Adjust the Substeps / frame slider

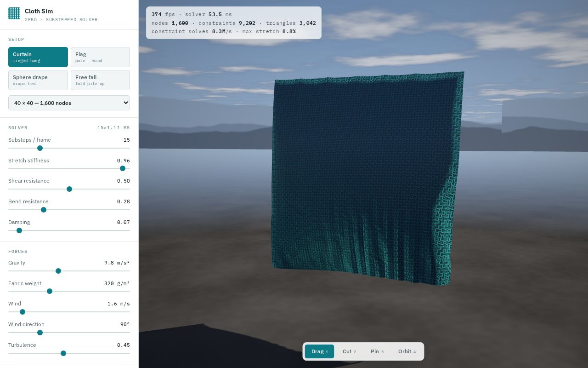69,148
